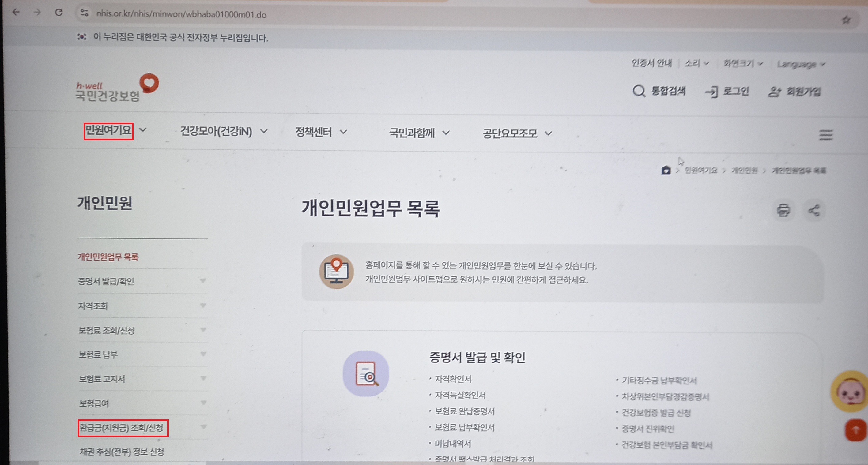This screenshot has height=465, width=868.
Task: Open 통합검색 magnifier search
Action: coord(659,91)
